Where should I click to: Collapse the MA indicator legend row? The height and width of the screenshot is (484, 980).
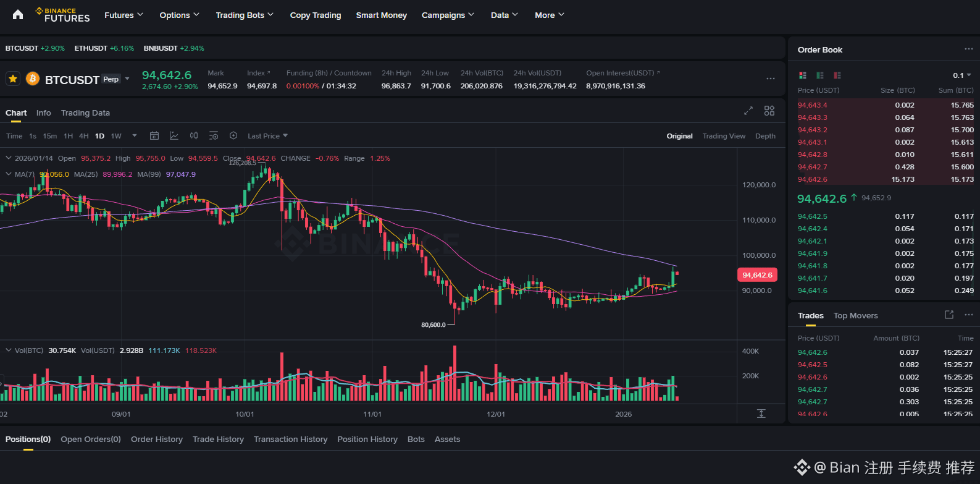pyautogui.click(x=9, y=174)
